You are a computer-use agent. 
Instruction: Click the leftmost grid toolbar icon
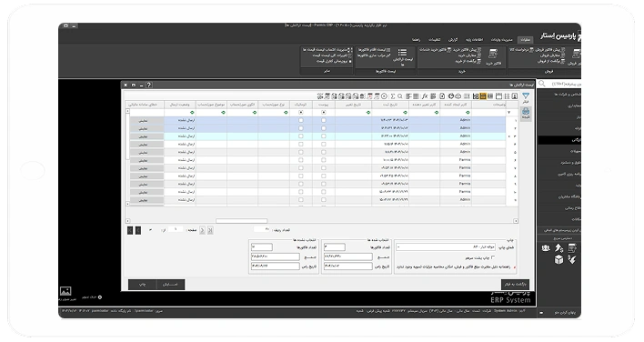point(320,96)
